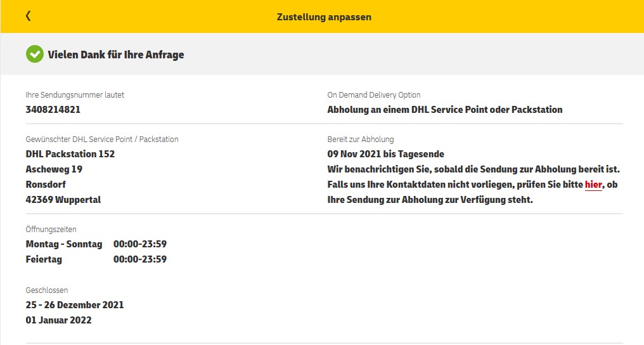The width and height of the screenshot is (644, 345).
Task: Click the district name 'Ronsdorf'
Action: tap(46, 185)
